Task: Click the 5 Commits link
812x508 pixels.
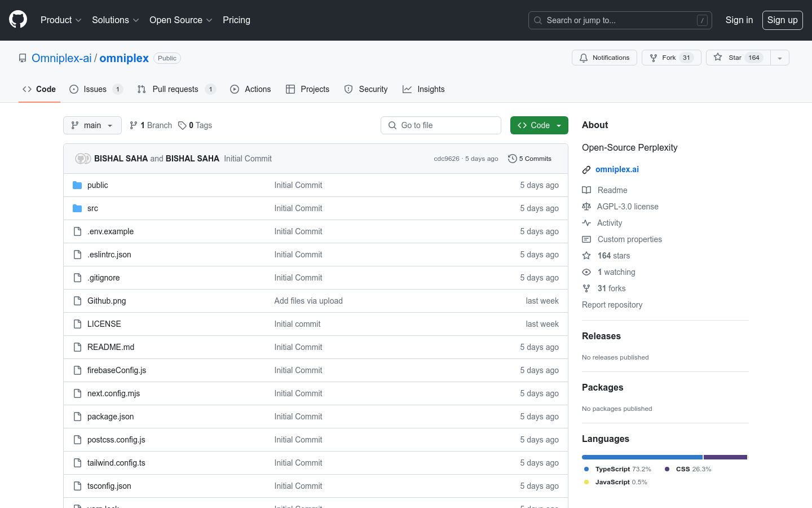Action: coord(530,159)
